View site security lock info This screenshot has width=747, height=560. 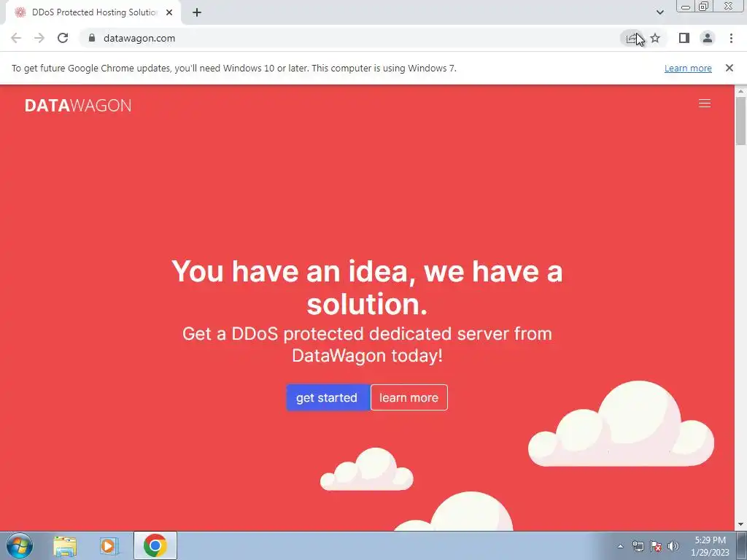(x=92, y=38)
